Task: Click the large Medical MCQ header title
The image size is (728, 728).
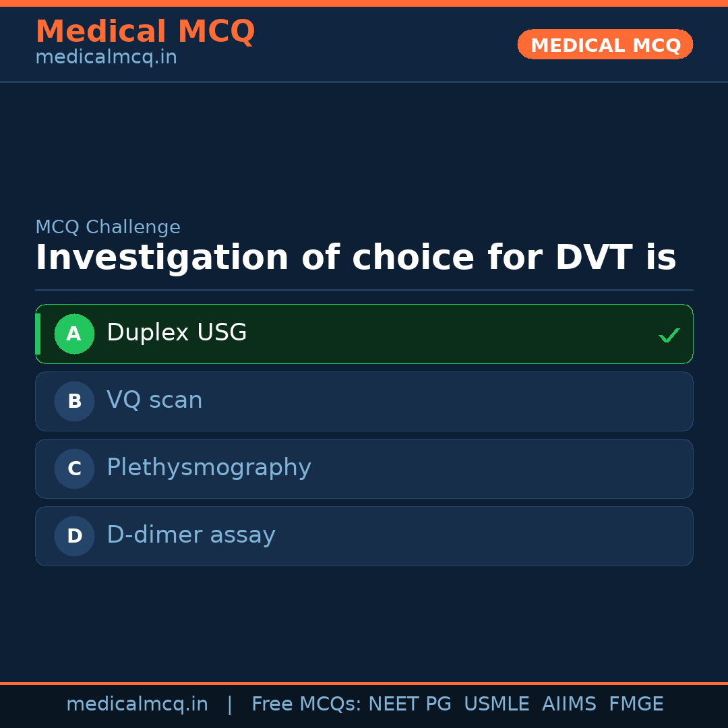Action: 145,32
